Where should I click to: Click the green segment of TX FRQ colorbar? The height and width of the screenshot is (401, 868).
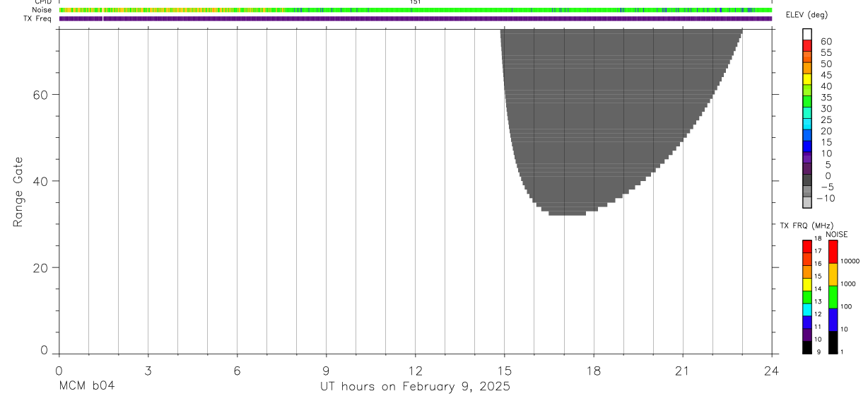click(807, 297)
